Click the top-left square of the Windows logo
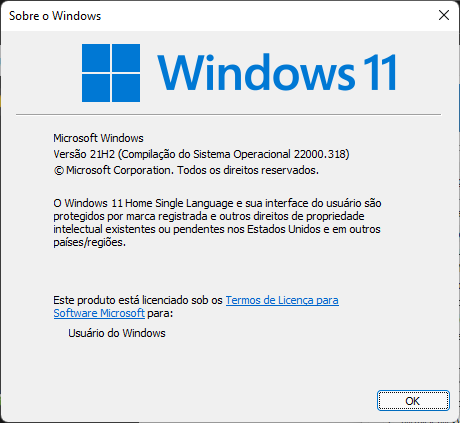 pyautogui.click(x=96, y=58)
